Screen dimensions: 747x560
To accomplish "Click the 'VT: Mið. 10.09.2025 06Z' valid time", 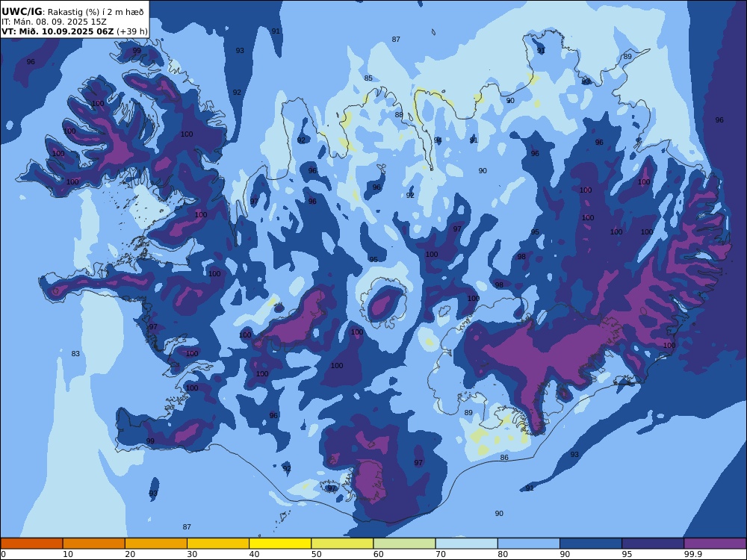I will 58,31.
